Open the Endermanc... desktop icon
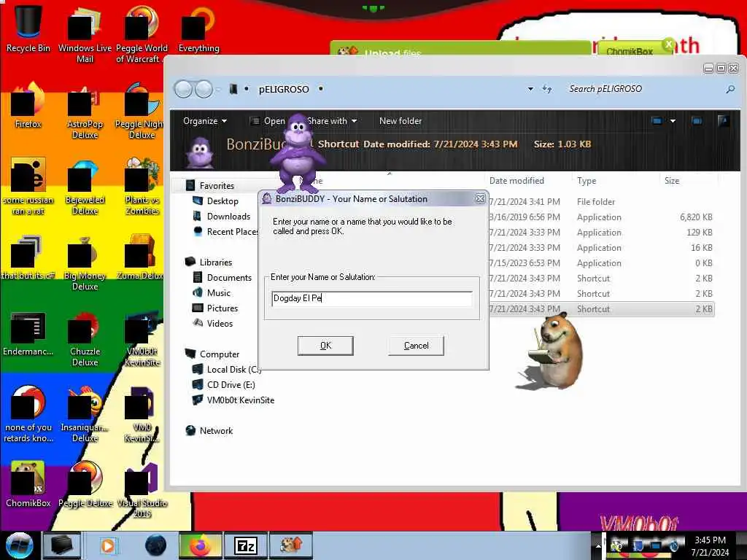 28,332
